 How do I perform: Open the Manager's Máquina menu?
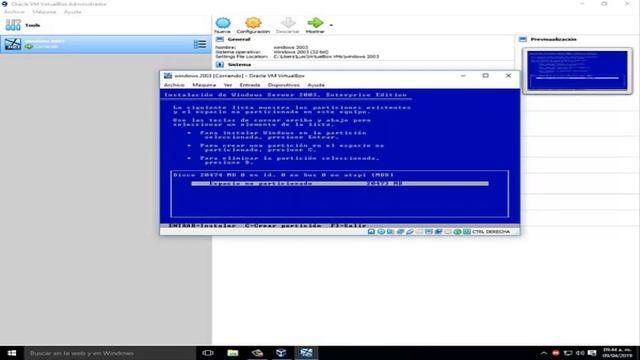(44, 12)
